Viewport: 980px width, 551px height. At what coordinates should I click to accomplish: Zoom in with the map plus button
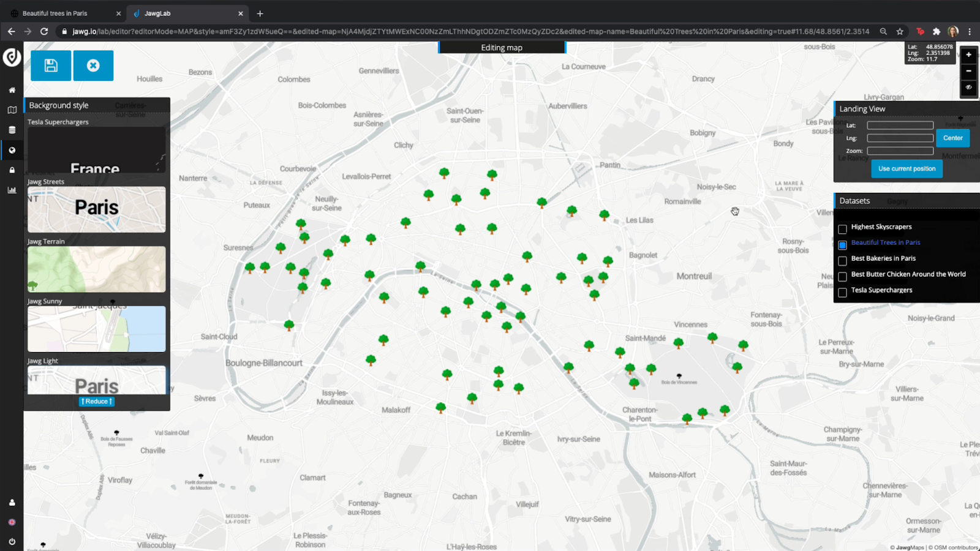tap(968, 55)
